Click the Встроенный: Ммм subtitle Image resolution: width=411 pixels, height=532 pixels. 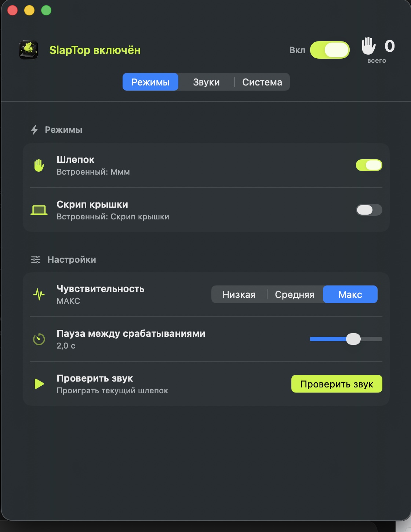coord(93,172)
